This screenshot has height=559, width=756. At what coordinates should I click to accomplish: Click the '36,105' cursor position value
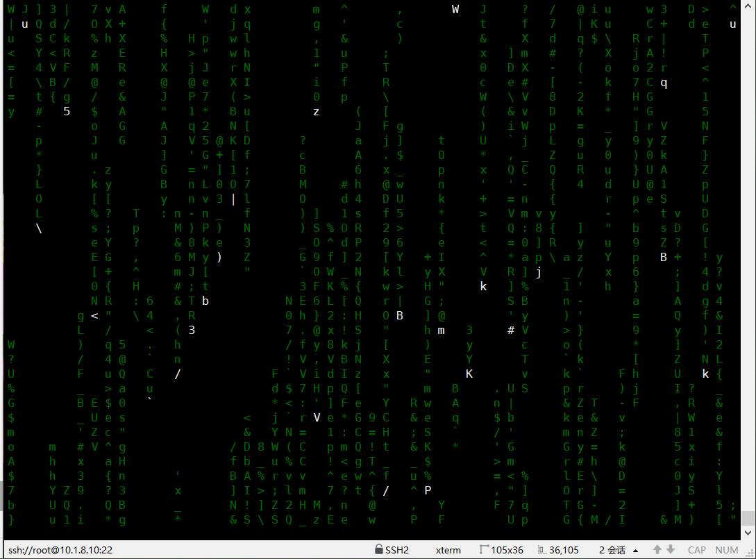click(564, 550)
